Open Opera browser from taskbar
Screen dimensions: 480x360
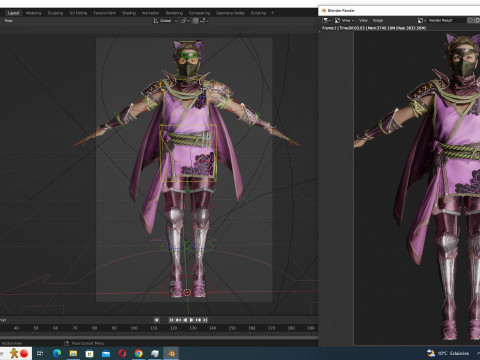(122, 353)
